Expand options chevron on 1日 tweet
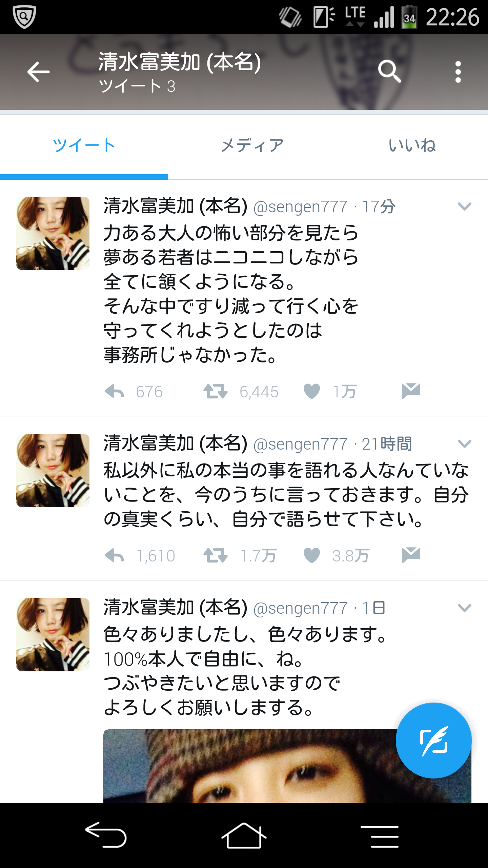488x868 pixels. [x=464, y=608]
